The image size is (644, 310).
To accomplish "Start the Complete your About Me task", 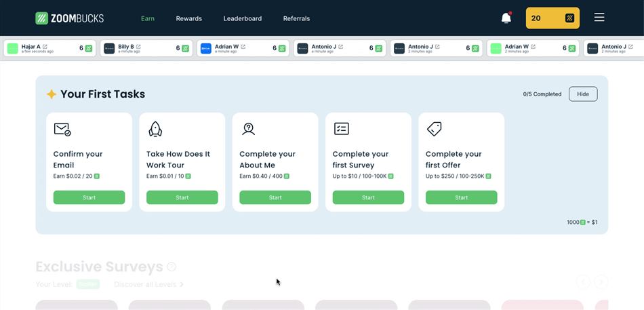I will [275, 197].
